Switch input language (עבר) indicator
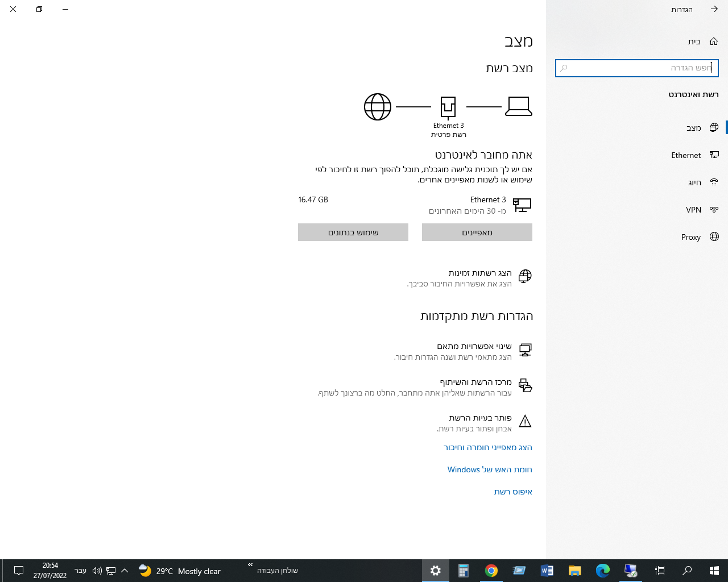The width and height of the screenshot is (728, 582). click(x=81, y=571)
